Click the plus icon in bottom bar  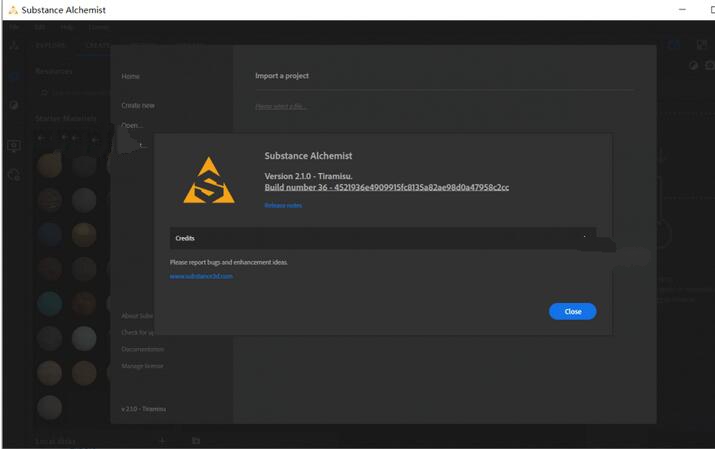pyautogui.click(x=162, y=440)
